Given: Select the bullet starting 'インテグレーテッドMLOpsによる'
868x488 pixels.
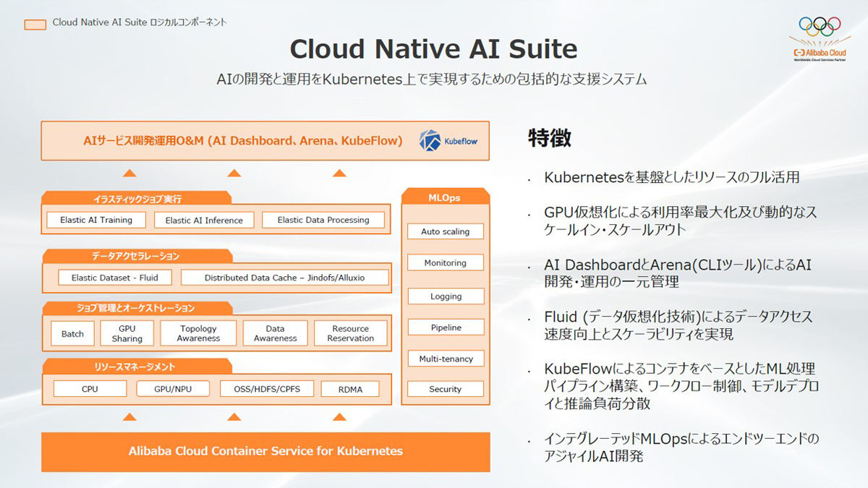Looking at the screenshot, I should pos(681,448).
